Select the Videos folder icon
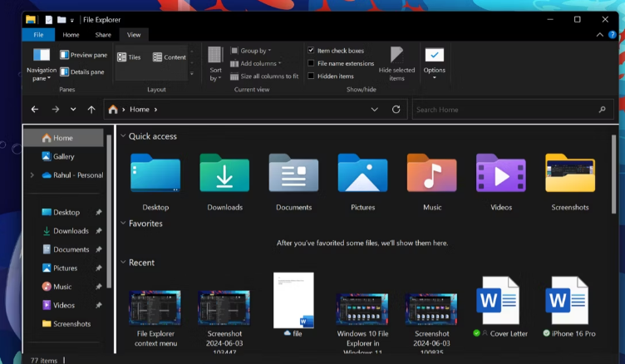This screenshot has width=625, height=364. (x=501, y=174)
